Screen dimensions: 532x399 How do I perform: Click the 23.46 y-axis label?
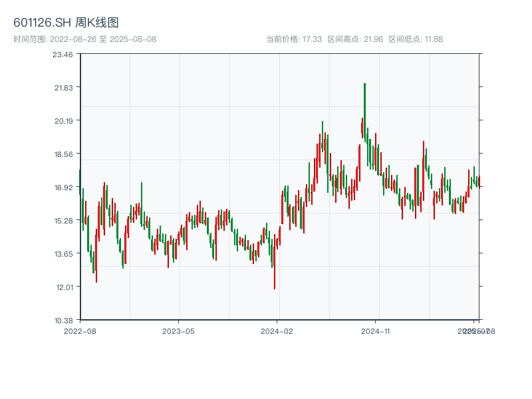point(63,55)
